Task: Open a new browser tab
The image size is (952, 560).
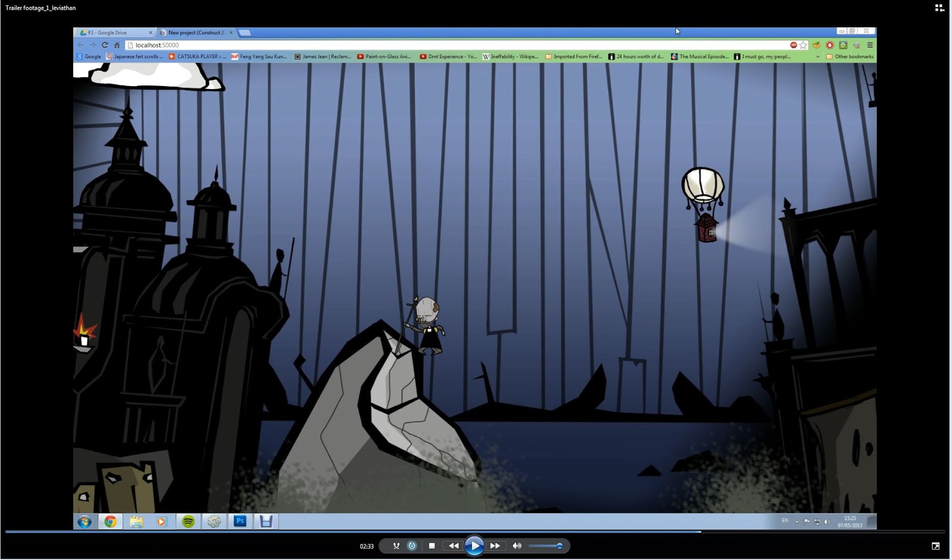Action: click(x=245, y=33)
